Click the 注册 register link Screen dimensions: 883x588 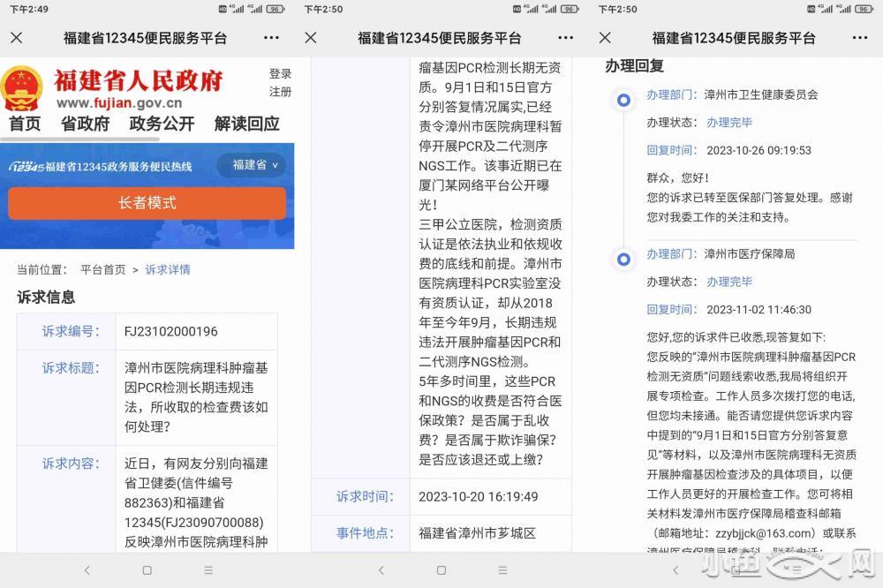pos(280,92)
